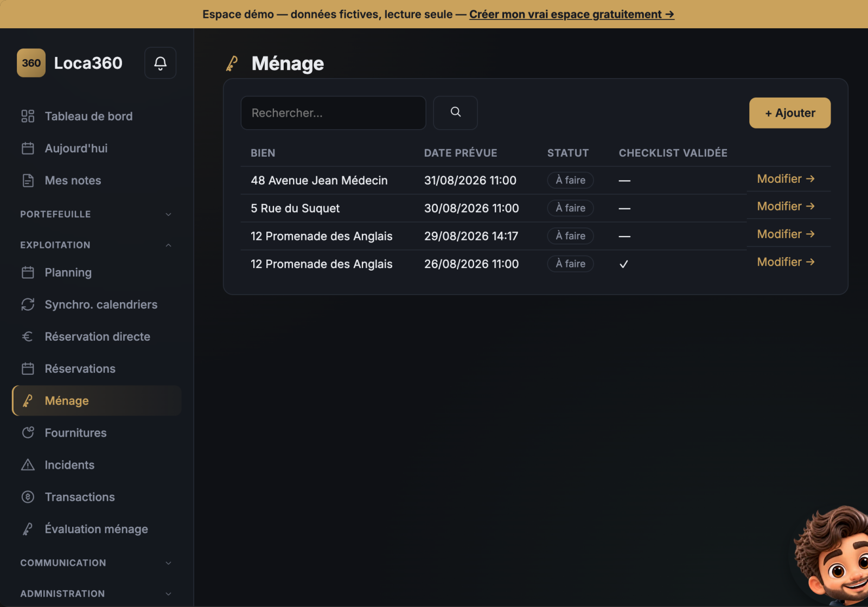Click the Réservations calendar icon
The image size is (868, 607).
click(x=28, y=368)
